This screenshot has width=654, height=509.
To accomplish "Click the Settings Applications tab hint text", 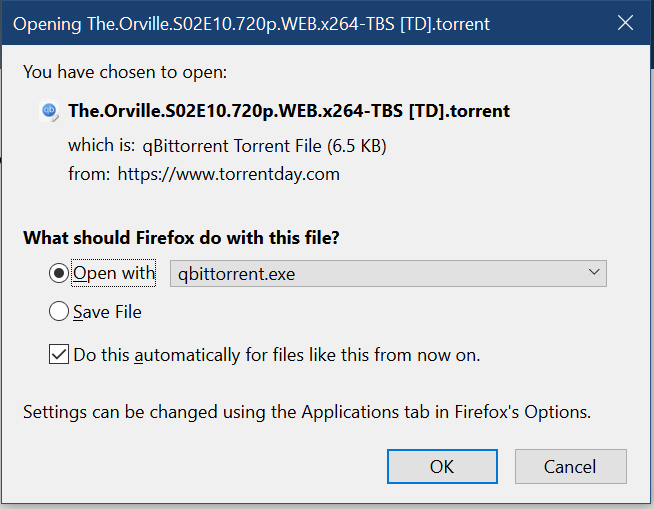I will [x=307, y=411].
